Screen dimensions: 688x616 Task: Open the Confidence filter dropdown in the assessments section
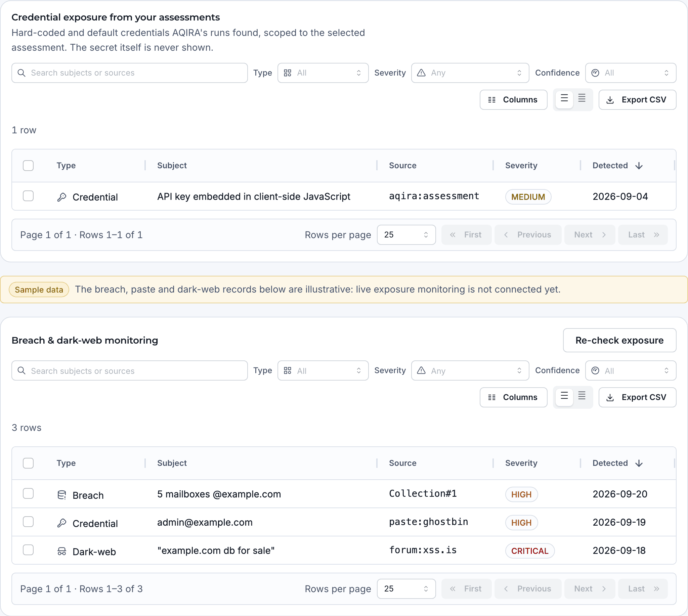click(631, 73)
